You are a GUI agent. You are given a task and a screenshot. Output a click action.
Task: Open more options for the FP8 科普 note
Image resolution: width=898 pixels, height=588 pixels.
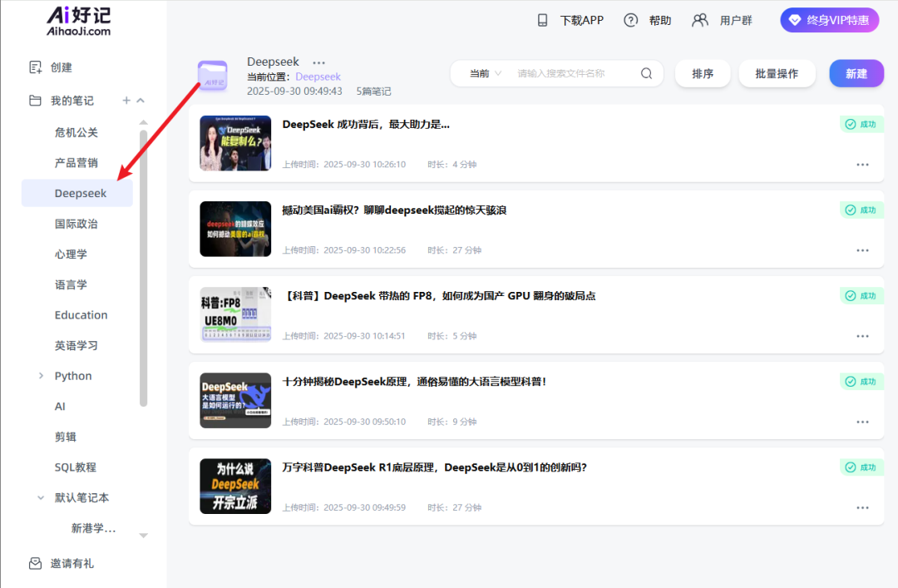pyautogui.click(x=862, y=336)
